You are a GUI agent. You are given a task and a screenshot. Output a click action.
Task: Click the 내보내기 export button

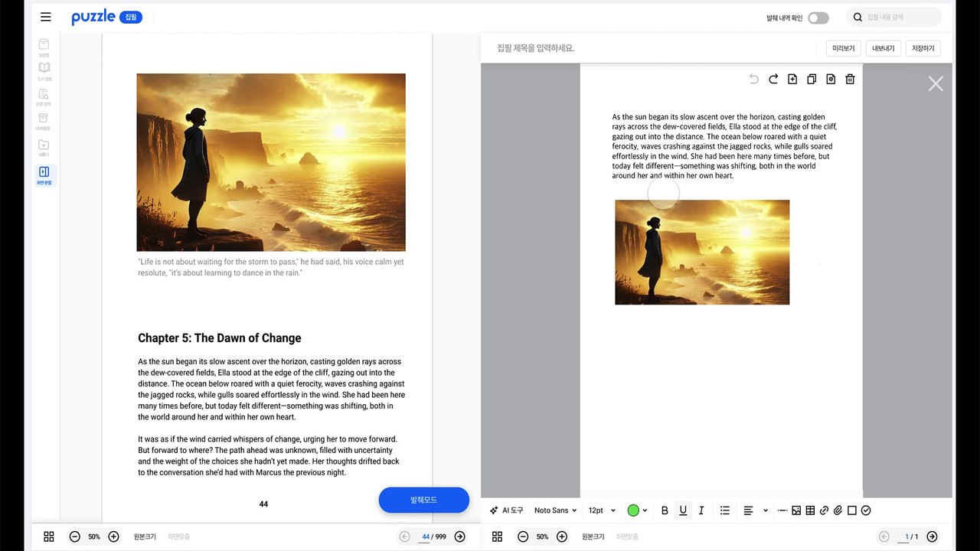coord(883,48)
